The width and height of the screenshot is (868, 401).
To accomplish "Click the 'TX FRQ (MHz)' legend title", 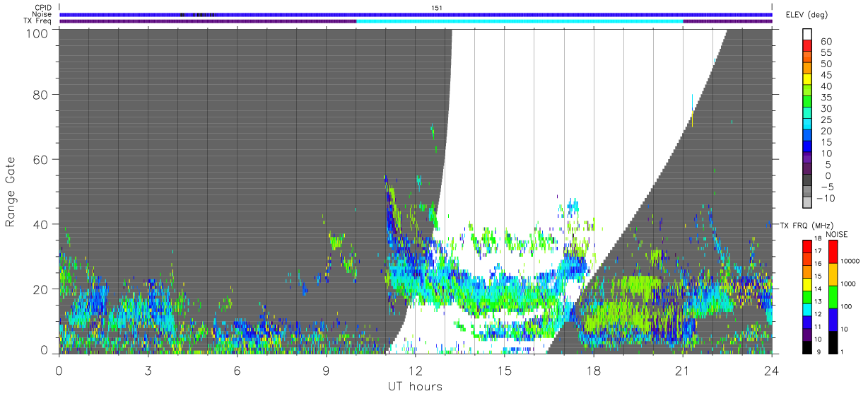I will pyautogui.click(x=807, y=225).
